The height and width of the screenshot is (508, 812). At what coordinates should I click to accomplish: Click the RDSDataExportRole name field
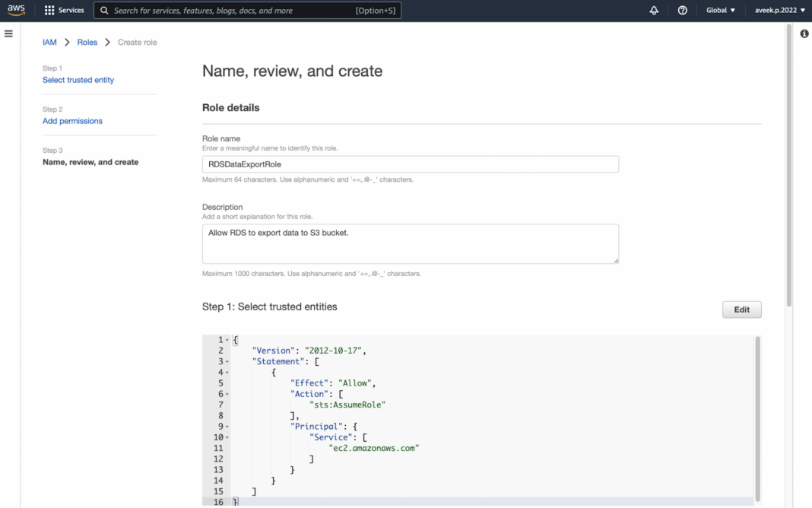[x=410, y=164]
